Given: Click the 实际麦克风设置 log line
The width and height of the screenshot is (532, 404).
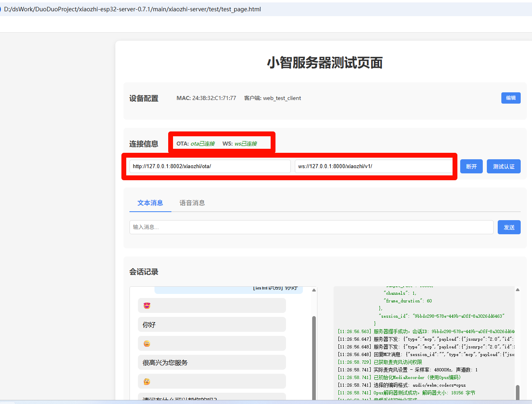Looking at the screenshot, I should [x=408, y=370].
